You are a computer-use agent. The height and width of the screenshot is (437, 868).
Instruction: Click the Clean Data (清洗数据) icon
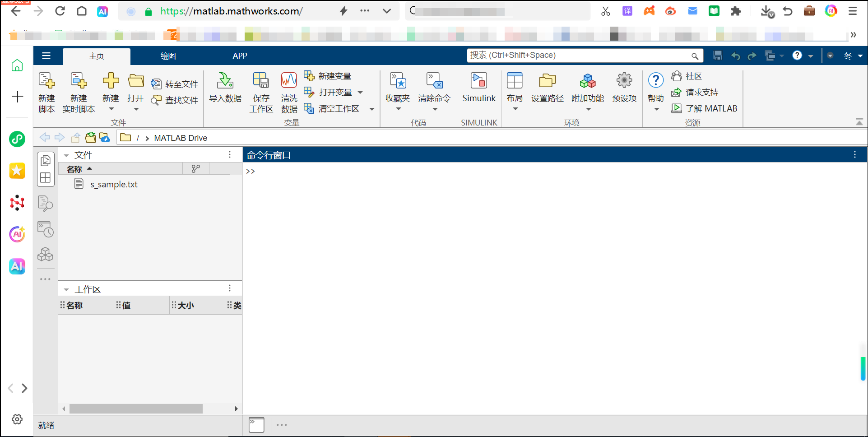tap(289, 81)
